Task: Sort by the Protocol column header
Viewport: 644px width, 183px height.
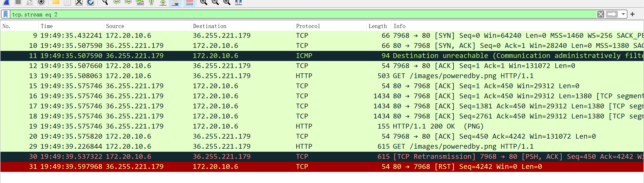Action: coord(308,26)
